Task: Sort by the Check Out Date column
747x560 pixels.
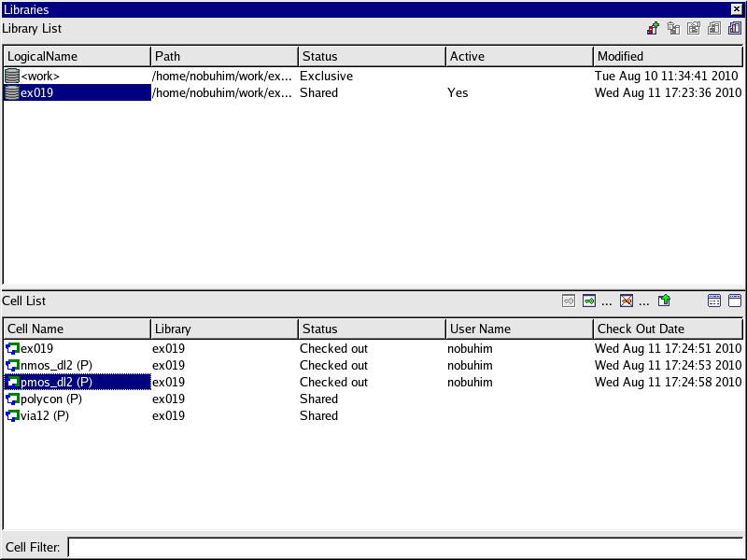Action: point(668,329)
